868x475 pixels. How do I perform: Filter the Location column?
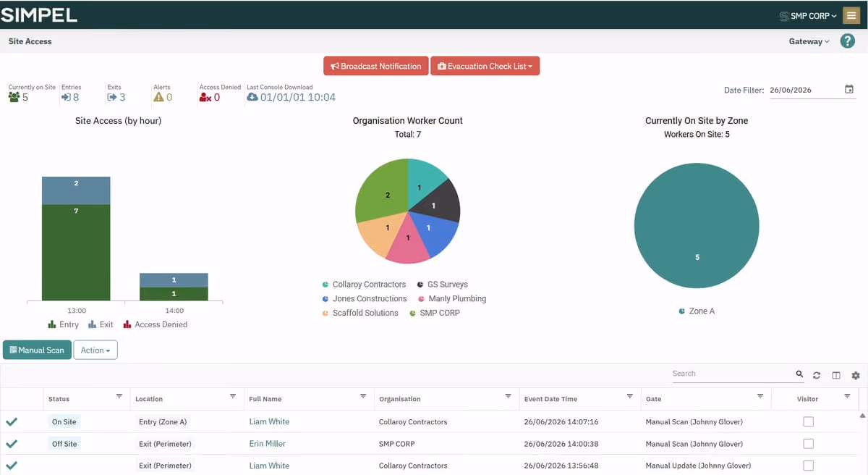pos(233,397)
